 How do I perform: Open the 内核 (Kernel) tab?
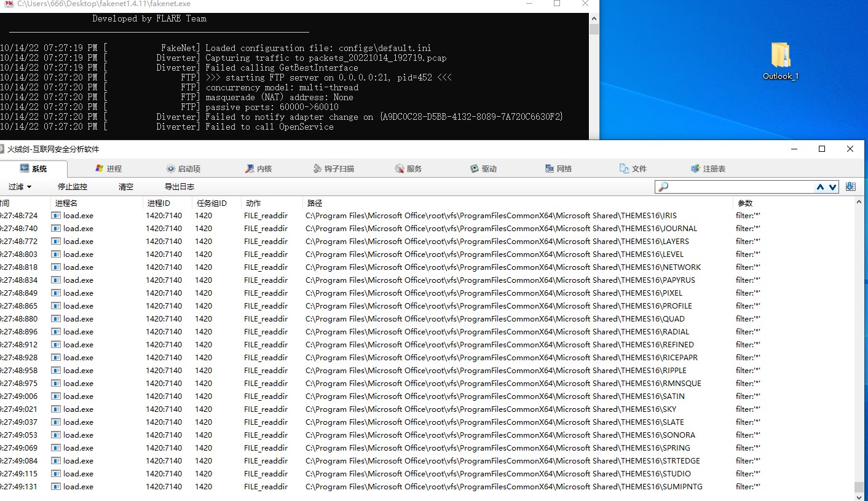click(258, 169)
